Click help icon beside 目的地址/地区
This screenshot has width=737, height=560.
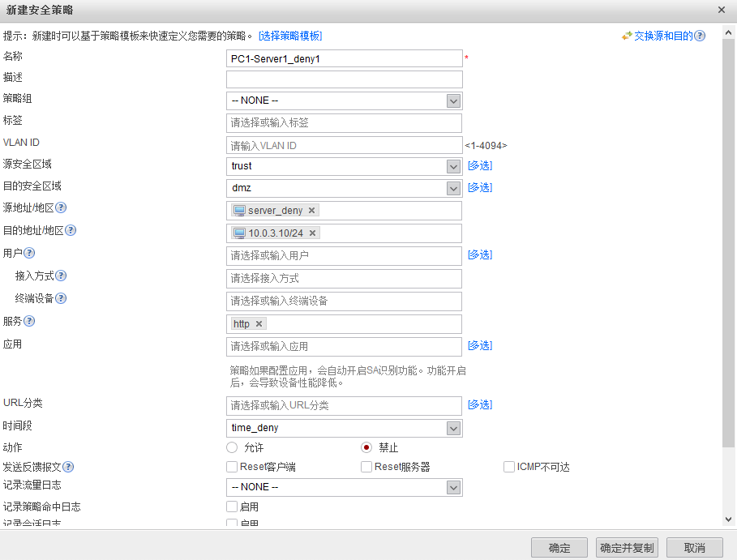pos(71,231)
